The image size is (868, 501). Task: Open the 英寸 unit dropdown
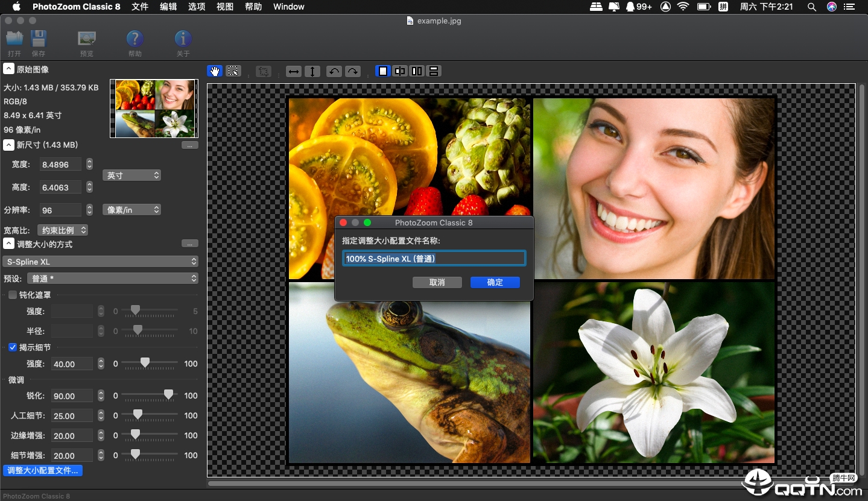pos(131,175)
